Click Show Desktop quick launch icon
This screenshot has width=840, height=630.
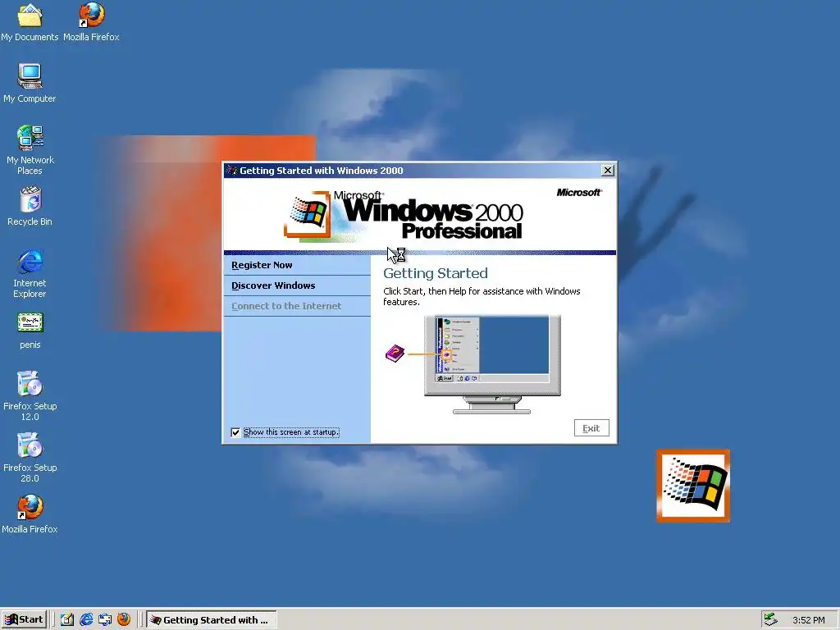tap(67, 619)
